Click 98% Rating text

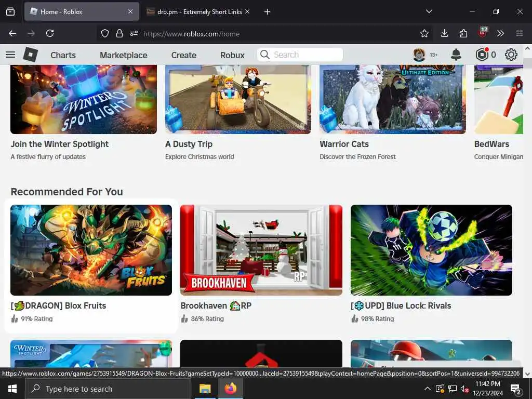[377, 319]
